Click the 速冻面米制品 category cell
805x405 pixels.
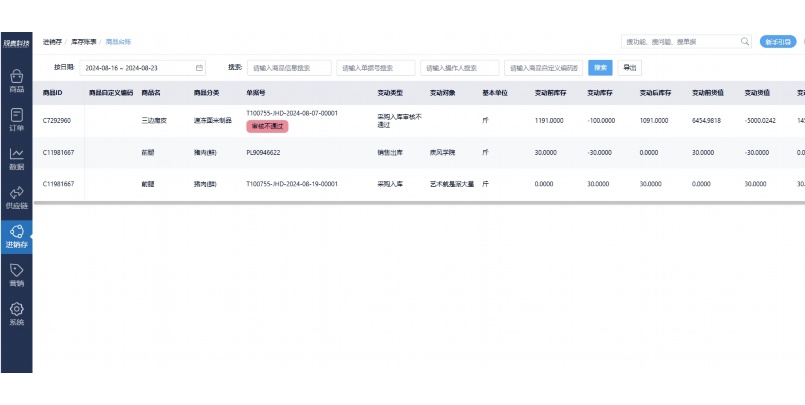coord(213,121)
